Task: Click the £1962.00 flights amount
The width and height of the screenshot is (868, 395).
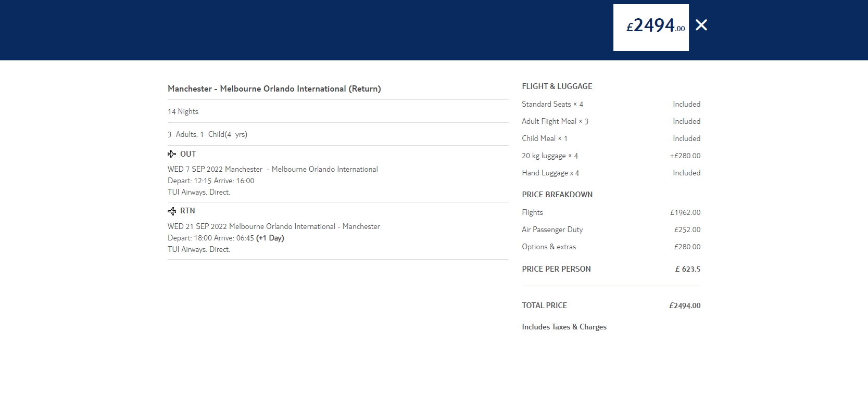Action: coord(685,212)
